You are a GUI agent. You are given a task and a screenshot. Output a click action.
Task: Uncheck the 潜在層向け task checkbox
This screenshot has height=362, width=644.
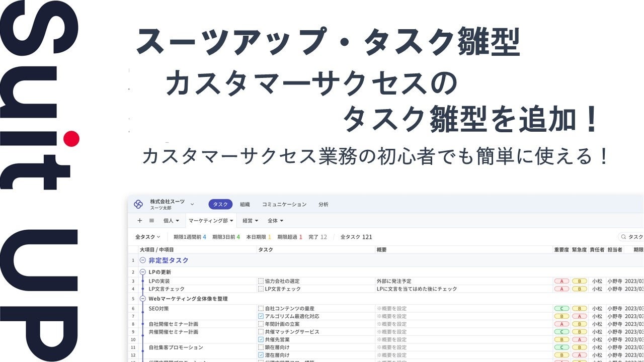pos(261,355)
